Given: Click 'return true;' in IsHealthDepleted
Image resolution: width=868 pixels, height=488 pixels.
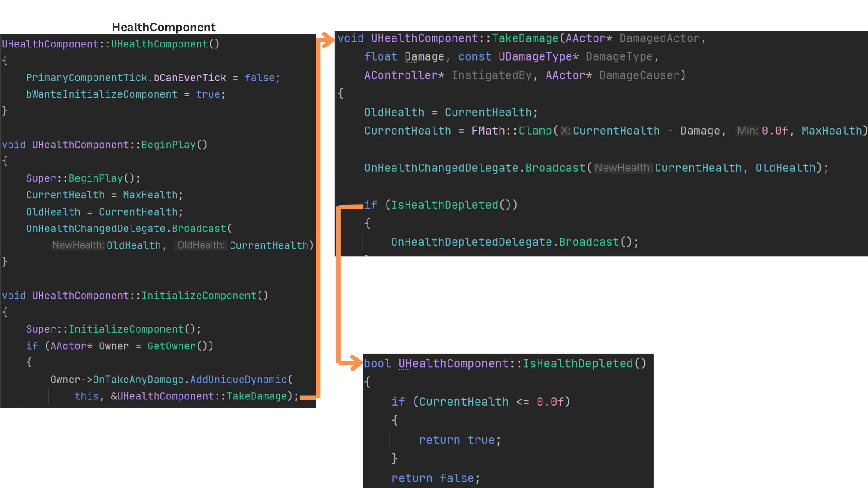Looking at the screenshot, I should point(459,440).
